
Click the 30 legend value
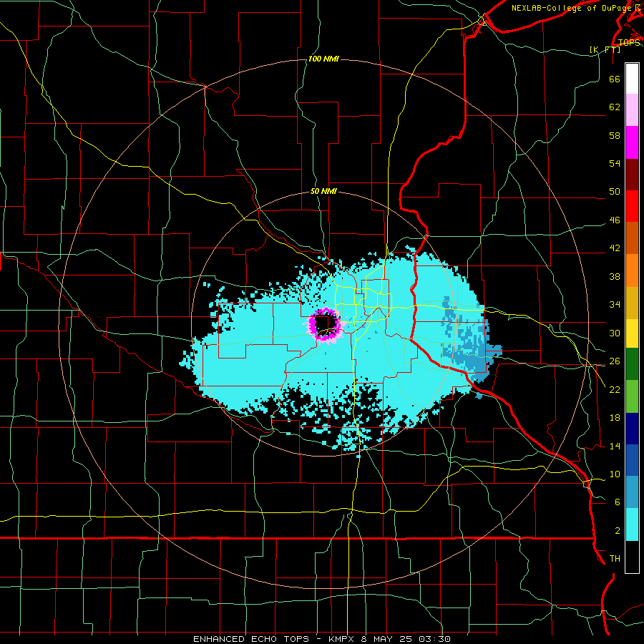pyautogui.click(x=615, y=333)
